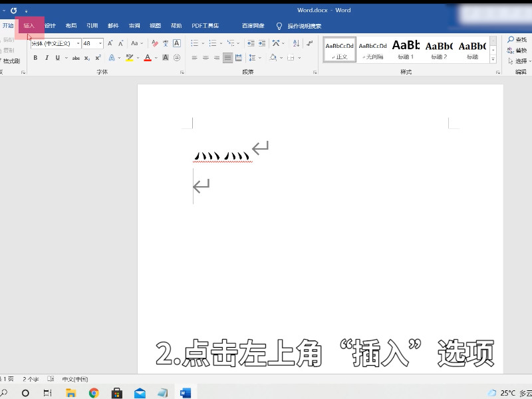532x399 pixels.
Task: Click the word count "2 个字" in status bar
Action: coord(31,379)
